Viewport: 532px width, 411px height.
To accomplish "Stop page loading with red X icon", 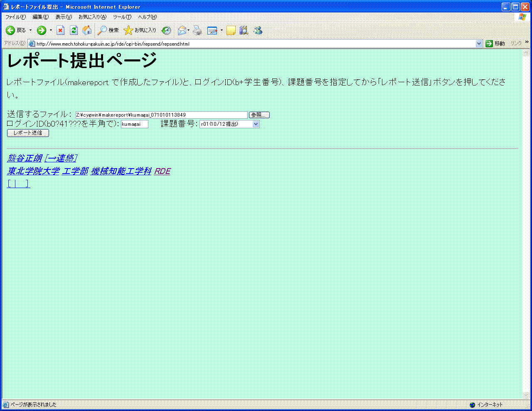I will click(x=61, y=30).
